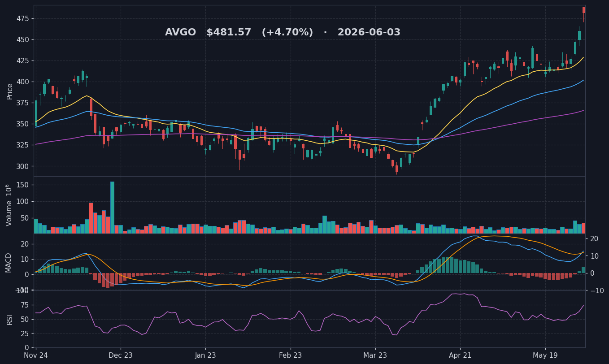Click the -10 tick on the right MACD axis
Image resolution: width=609 pixels, height=364 pixels.
tap(597, 290)
